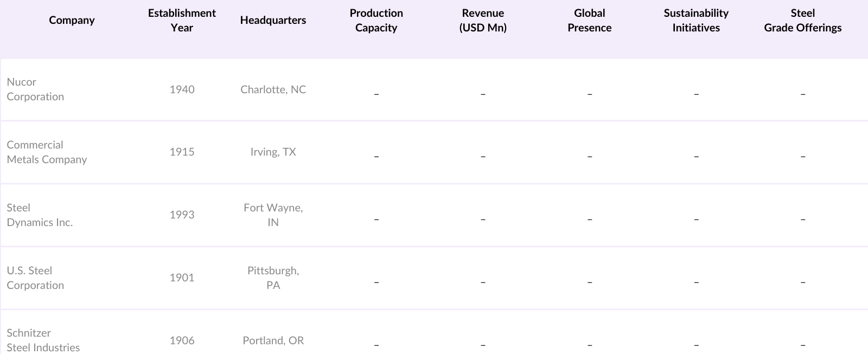Click establishment year 1993
Image resolution: width=868 pixels, height=354 pixels.
(x=182, y=215)
